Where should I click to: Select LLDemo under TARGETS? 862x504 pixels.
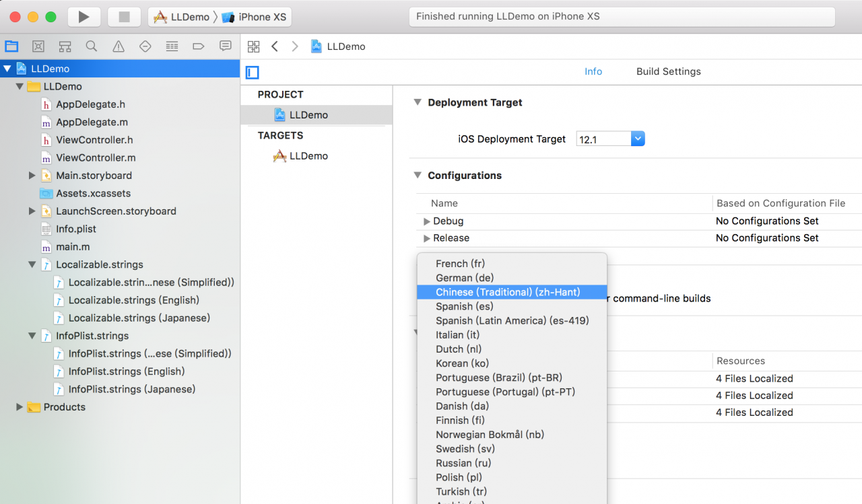tap(308, 156)
